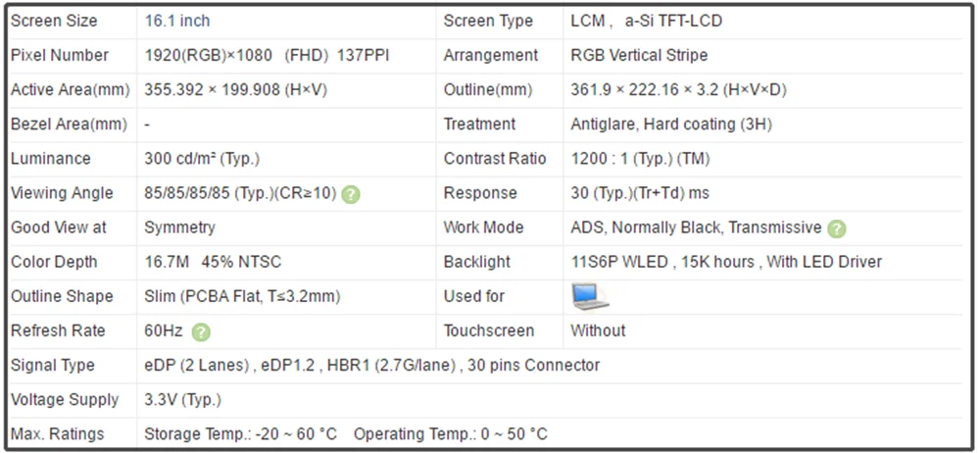Select the 3.3V voltage supply value
The width and height of the screenshot is (980, 453).
[x=182, y=400]
